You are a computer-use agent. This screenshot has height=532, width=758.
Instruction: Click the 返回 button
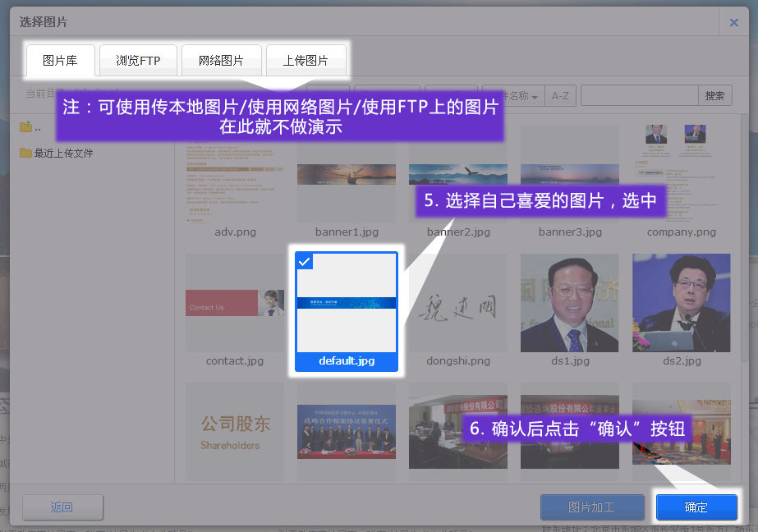tap(62, 507)
